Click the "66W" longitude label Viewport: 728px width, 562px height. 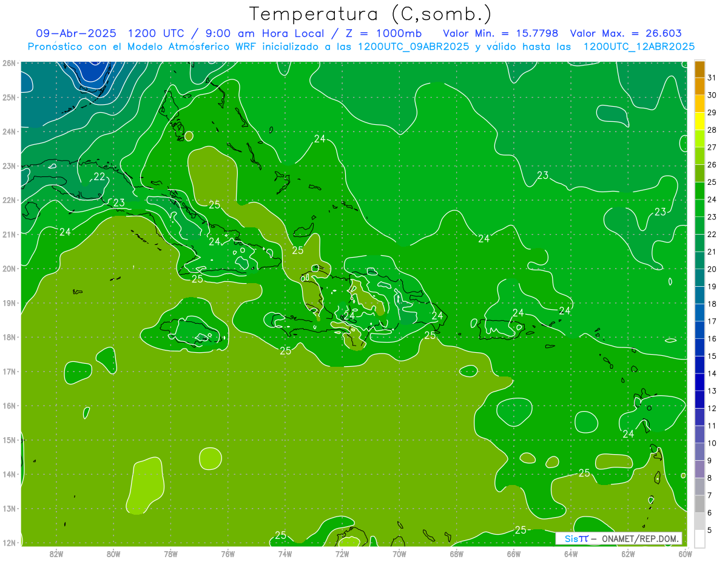514,554
